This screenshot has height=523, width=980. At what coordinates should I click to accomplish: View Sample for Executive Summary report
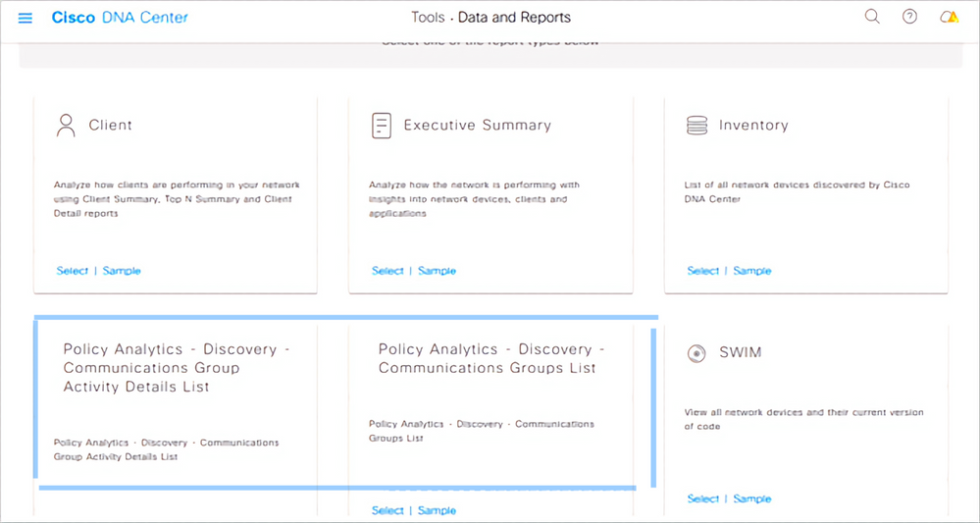pos(437,271)
